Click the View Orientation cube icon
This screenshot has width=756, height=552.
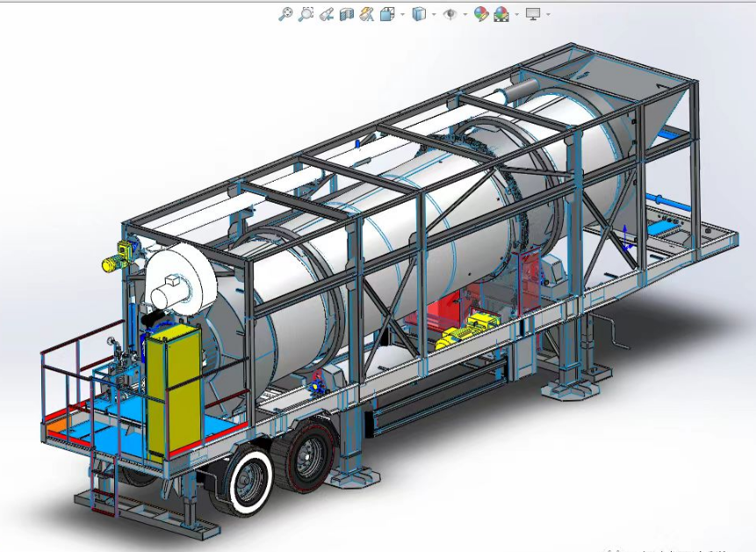tap(387, 14)
